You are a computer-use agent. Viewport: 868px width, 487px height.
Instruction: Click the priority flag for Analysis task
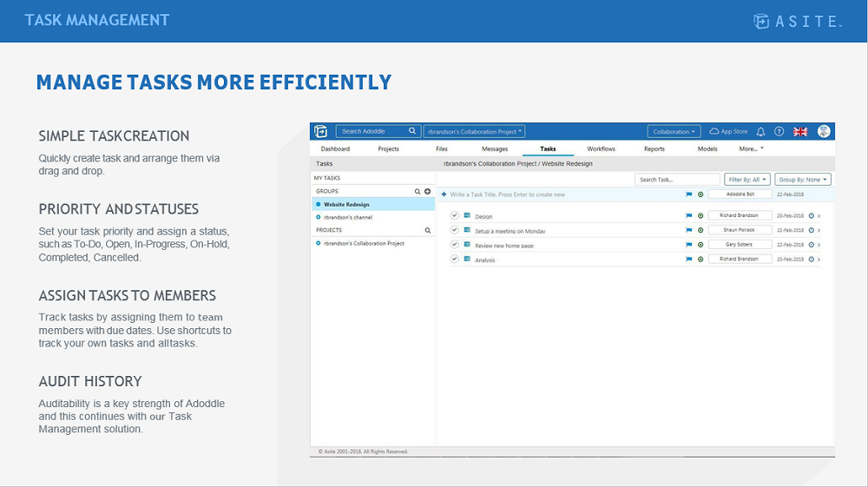(x=688, y=259)
